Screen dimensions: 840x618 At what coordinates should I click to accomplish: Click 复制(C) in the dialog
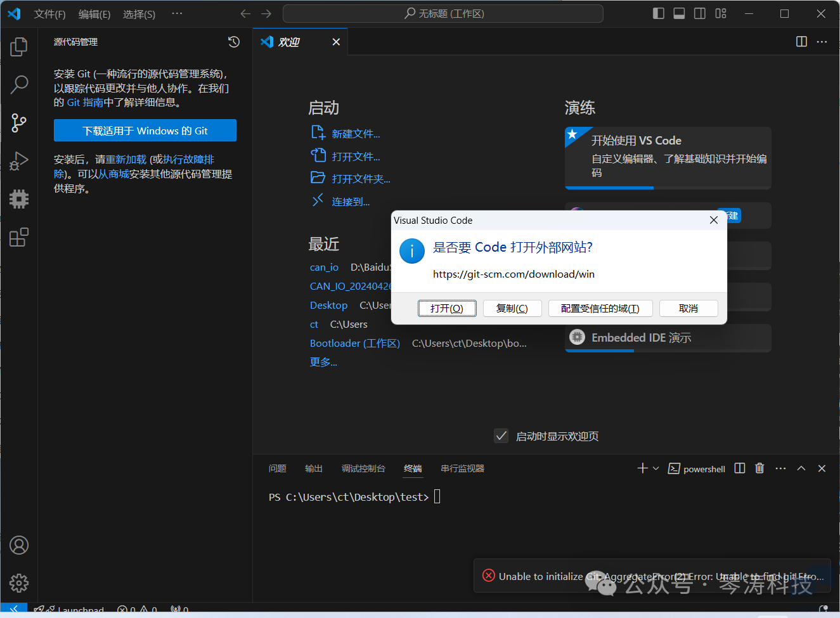[x=512, y=308]
